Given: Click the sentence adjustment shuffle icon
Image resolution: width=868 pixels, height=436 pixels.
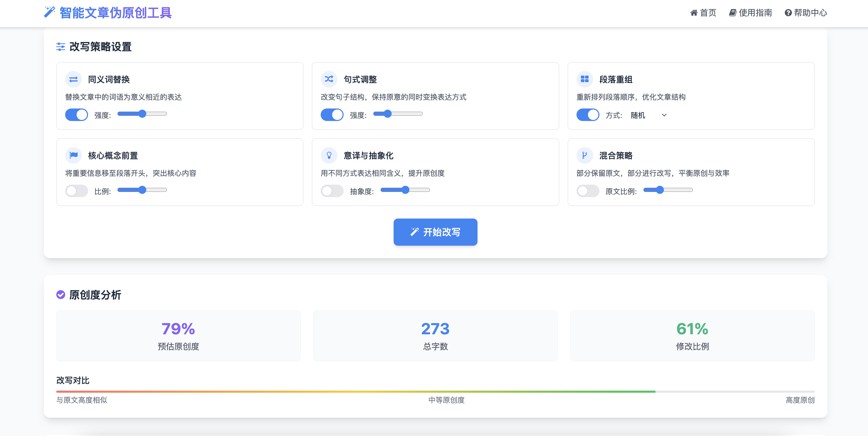Looking at the screenshot, I should 329,79.
